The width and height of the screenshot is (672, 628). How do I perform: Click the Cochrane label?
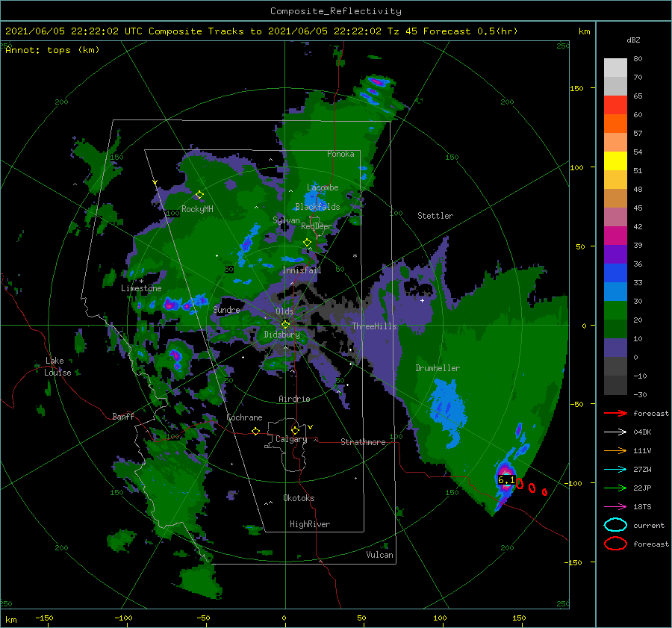click(244, 417)
